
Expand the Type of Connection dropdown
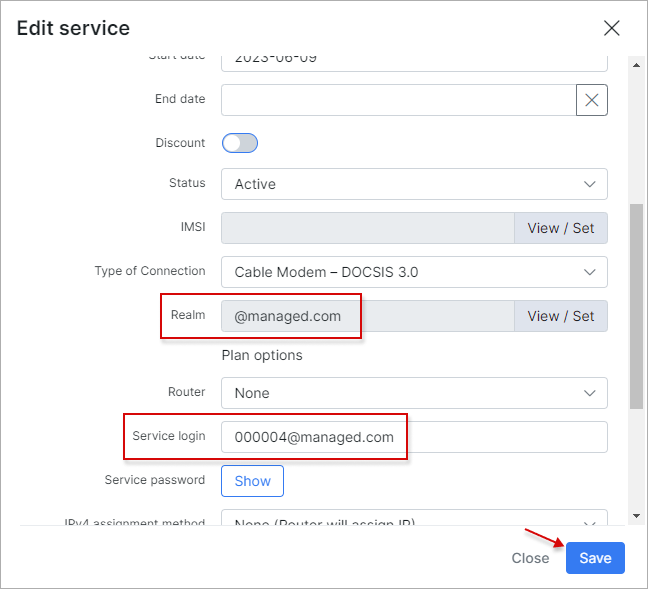414,271
